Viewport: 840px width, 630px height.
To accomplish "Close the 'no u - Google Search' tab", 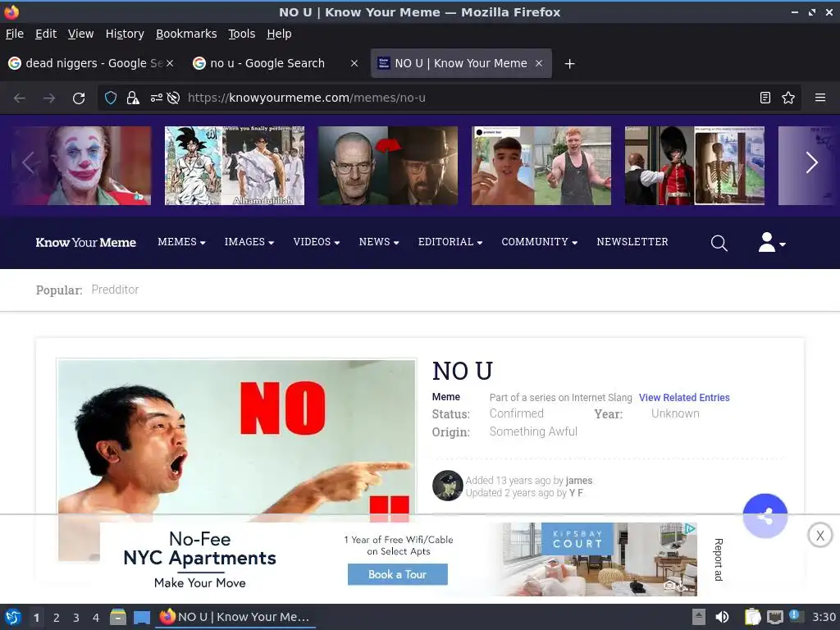I will pos(354,63).
